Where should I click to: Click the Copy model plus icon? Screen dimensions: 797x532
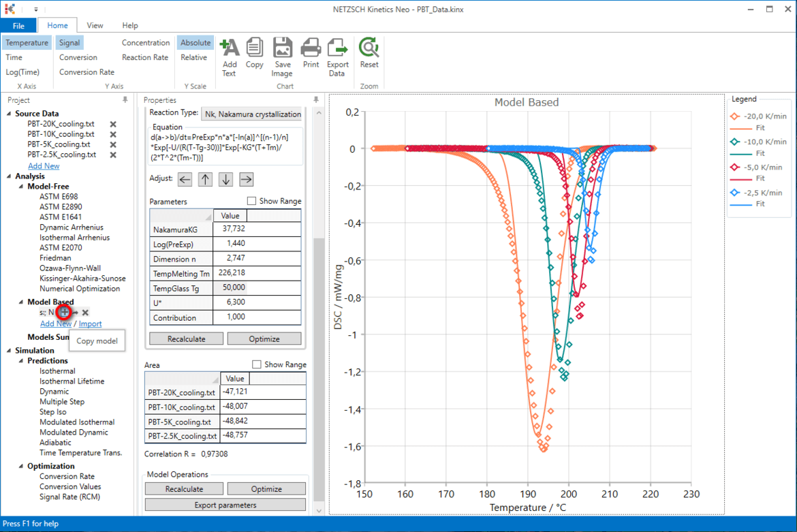click(x=64, y=313)
